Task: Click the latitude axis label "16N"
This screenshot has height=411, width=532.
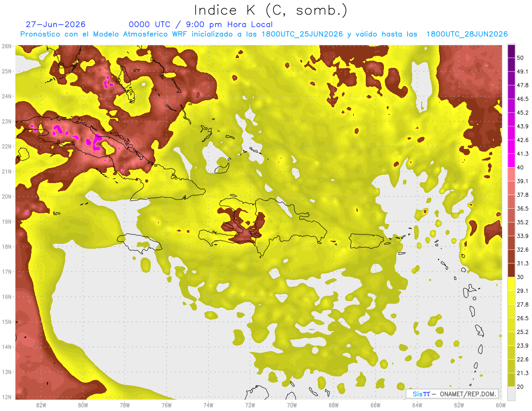Action: click(x=7, y=297)
